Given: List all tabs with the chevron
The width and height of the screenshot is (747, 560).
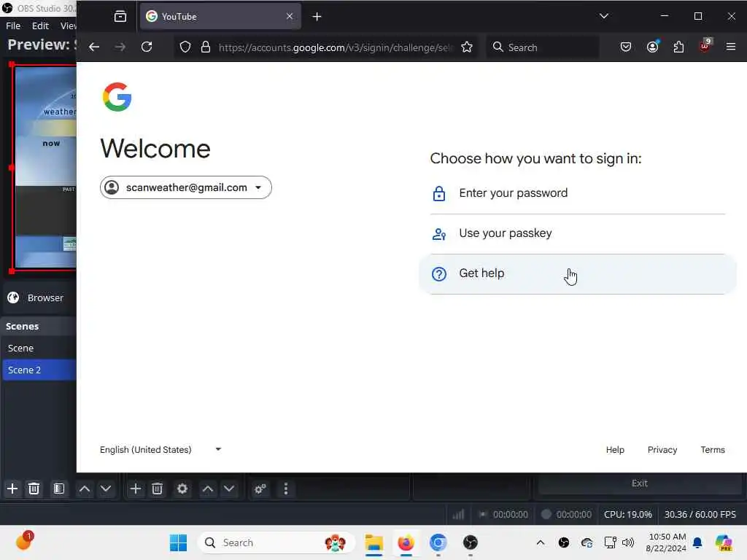Looking at the screenshot, I should click(603, 16).
